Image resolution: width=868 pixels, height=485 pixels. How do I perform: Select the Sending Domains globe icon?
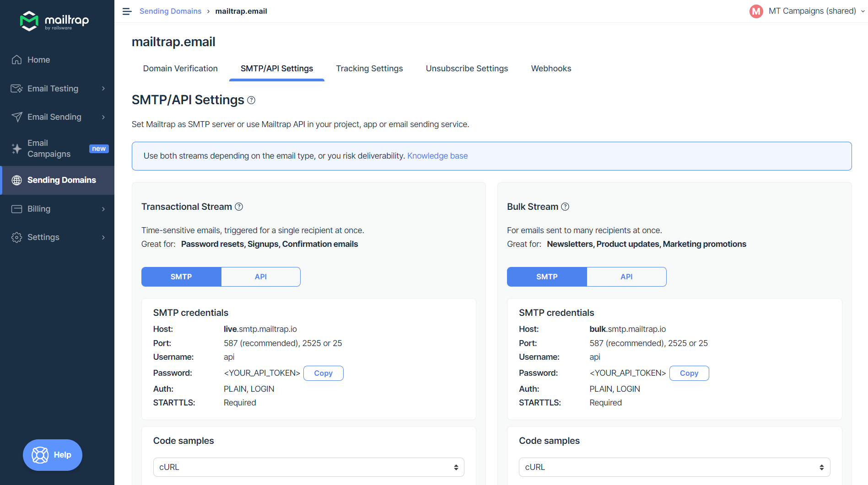coord(16,180)
